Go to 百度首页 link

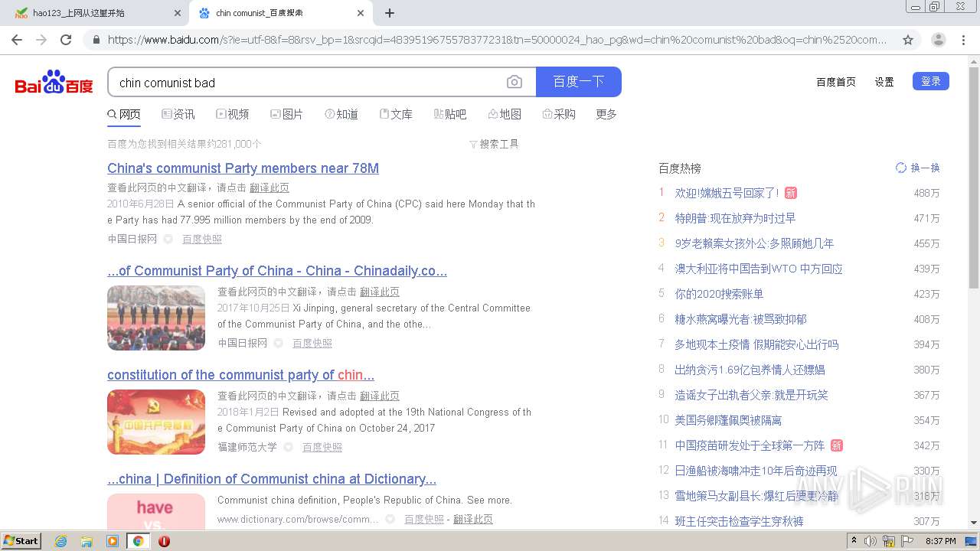coord(836,82)
